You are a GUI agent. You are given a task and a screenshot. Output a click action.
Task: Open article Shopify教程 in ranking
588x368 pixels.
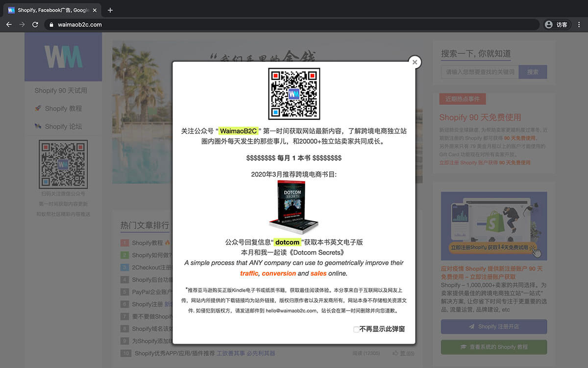tap(147, 243)
